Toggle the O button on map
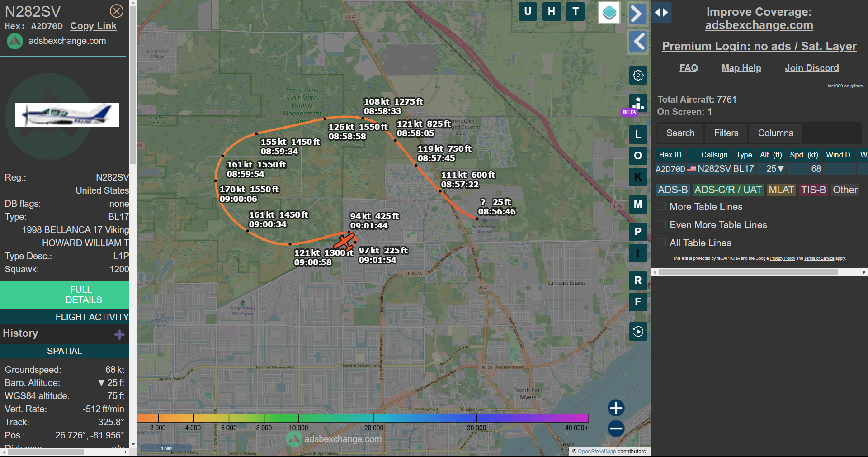The image size is (868, 457). tap(638, 156)
